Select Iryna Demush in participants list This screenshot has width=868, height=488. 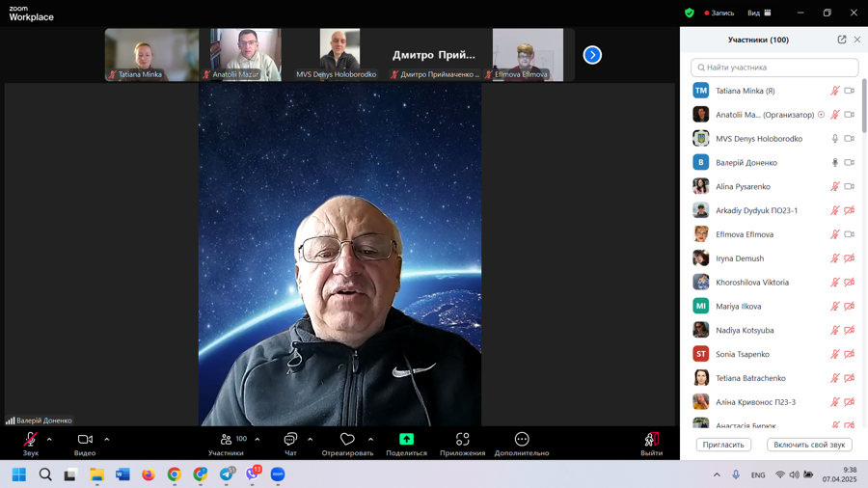[x=774, y=258]
